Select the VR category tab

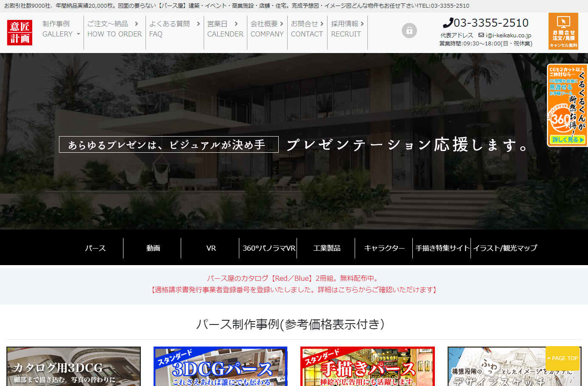[211, 248]
